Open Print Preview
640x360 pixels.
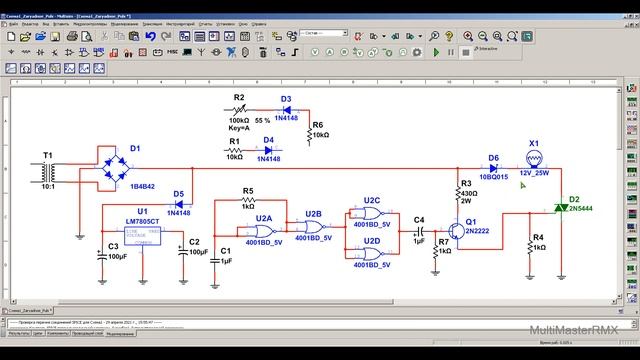(87, 37)
